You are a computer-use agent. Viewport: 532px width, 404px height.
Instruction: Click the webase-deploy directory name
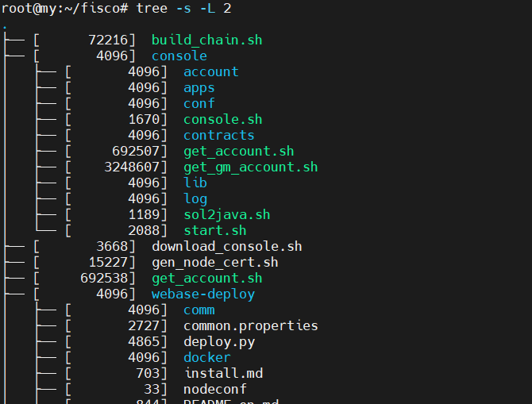click(202, 294)
